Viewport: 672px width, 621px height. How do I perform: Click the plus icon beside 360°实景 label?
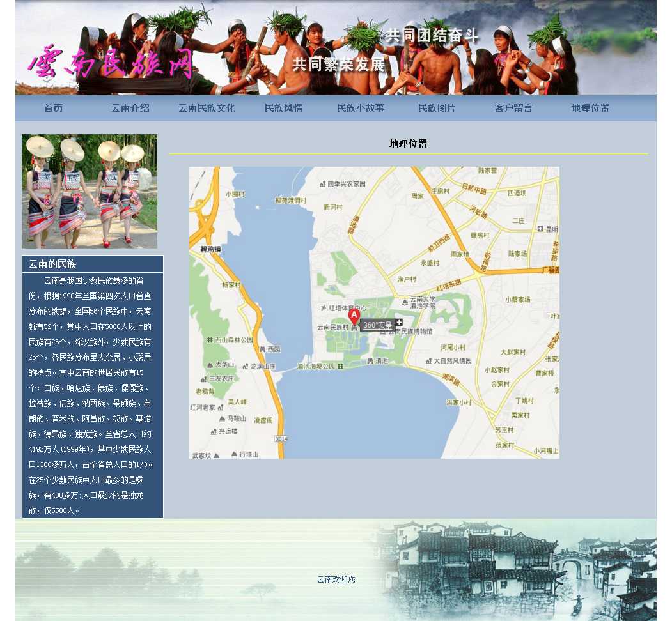click(x=399, y=323)
